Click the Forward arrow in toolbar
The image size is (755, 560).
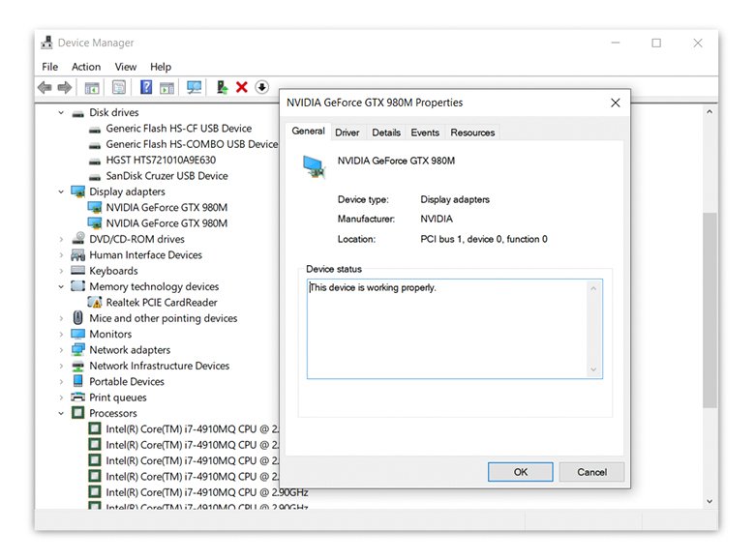tap(65, 88)
